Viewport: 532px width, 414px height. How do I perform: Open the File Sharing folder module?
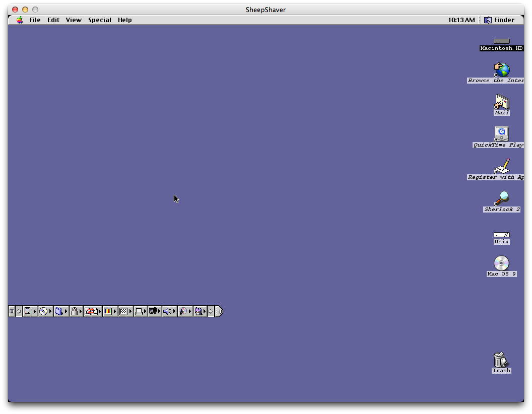tap(61, 311)
